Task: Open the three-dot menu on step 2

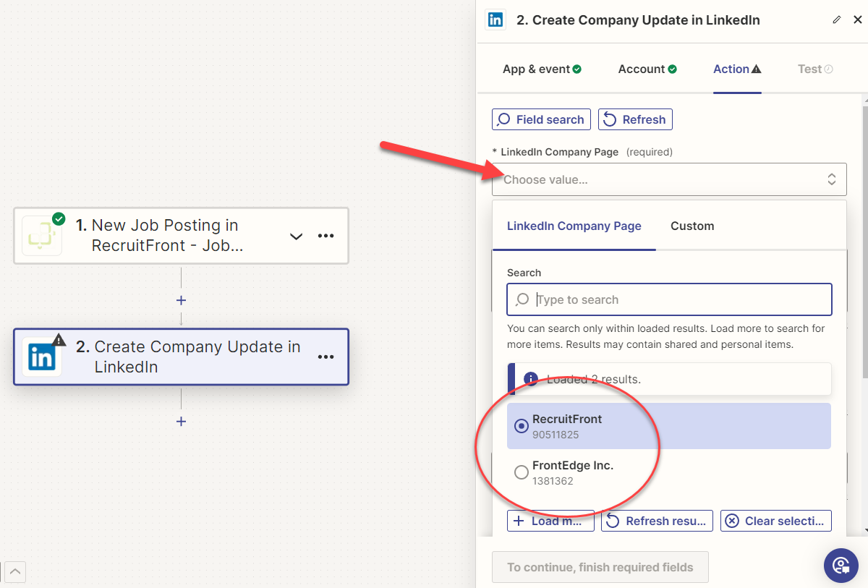Action: tap(326, 357)
